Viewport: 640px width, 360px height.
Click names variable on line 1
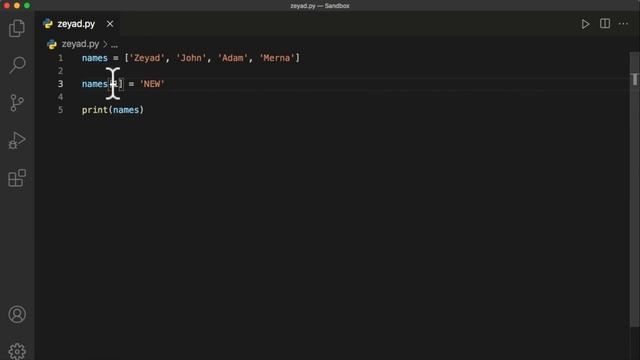95,58
